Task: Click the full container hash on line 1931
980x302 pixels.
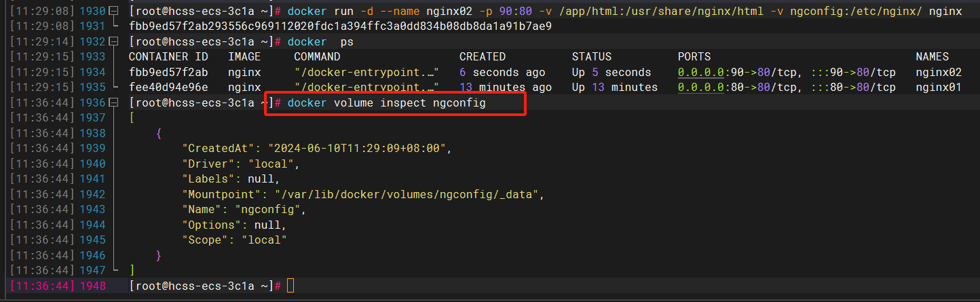Action: pos(340,27)
